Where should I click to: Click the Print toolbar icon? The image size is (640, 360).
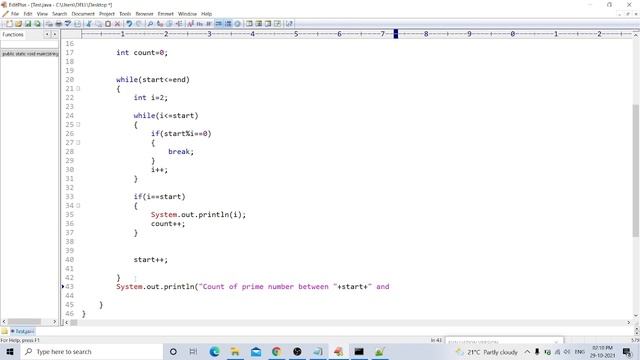pyautogui.click(x=58, y=24)
